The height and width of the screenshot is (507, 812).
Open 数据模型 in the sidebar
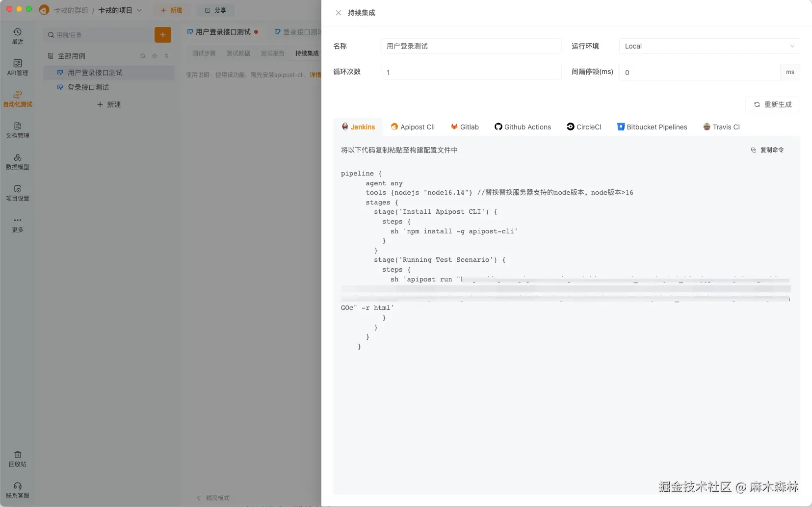pyautogui.click(x=18, y=162)
